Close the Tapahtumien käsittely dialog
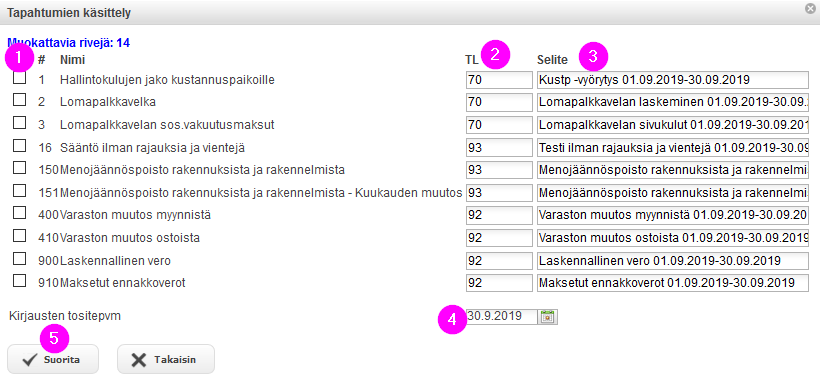 click(811, 8)
